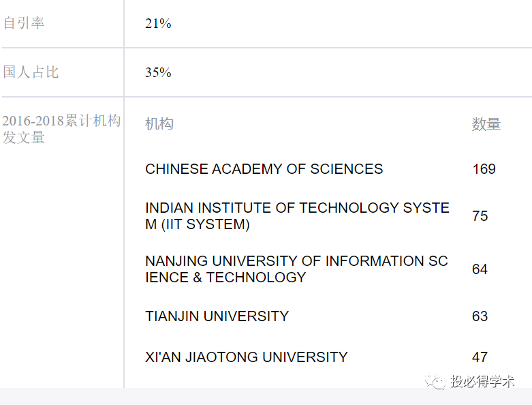This screenshot has width=532, height=405.
Task: Click the 自引率 label
Action: click(x=24, y=23)
